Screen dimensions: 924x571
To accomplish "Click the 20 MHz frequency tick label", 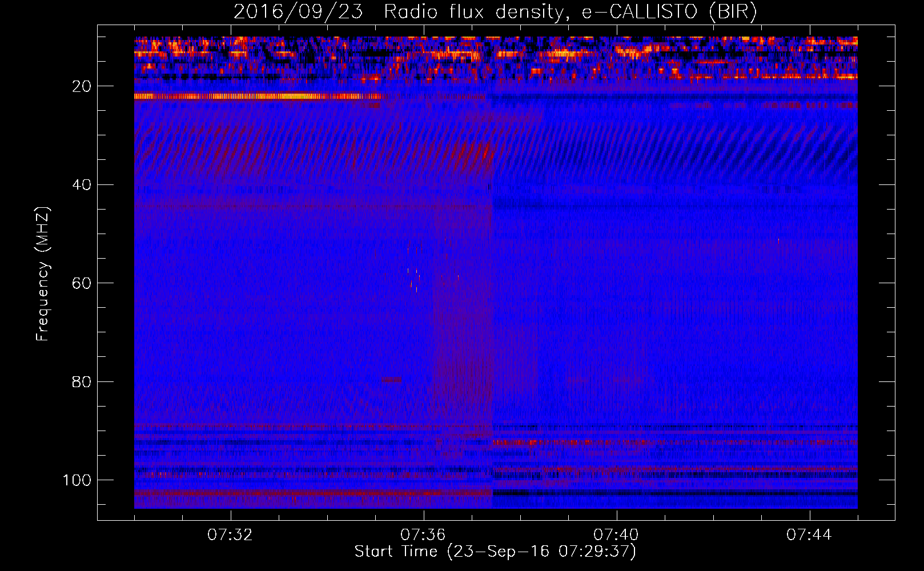I will pyautogui.click(x=82, y=86).
